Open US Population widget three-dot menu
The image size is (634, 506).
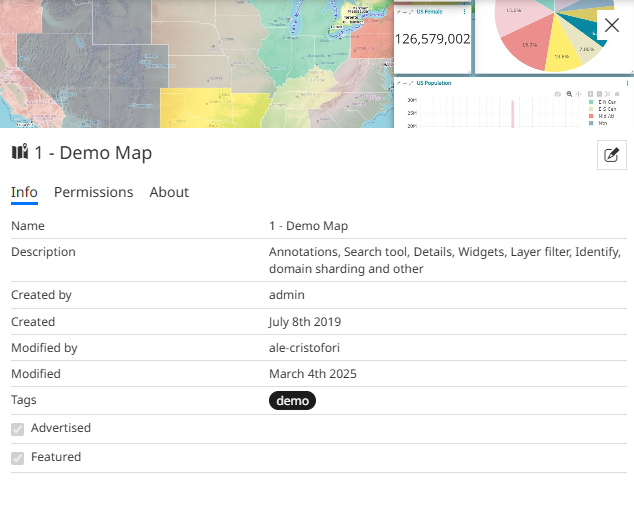pos(627,83)
